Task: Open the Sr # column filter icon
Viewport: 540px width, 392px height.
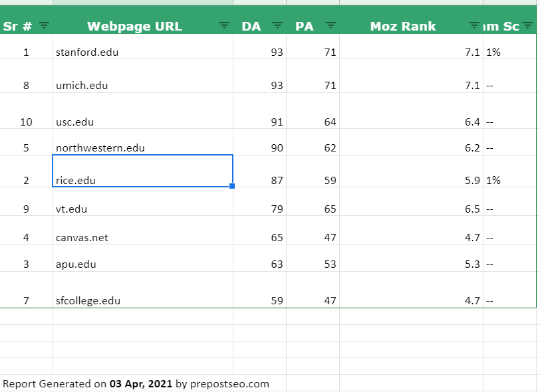Action: pyautogui.click(x=44, y=25)
